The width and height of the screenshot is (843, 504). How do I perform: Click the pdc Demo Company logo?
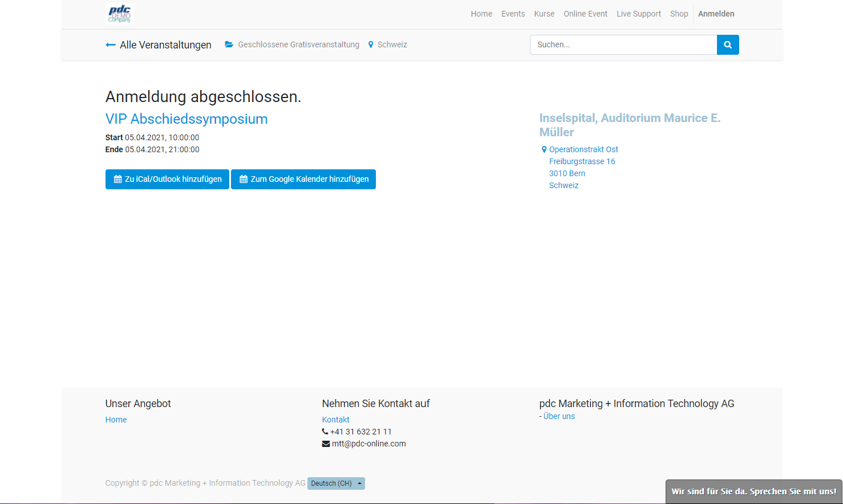click(120, 14)
